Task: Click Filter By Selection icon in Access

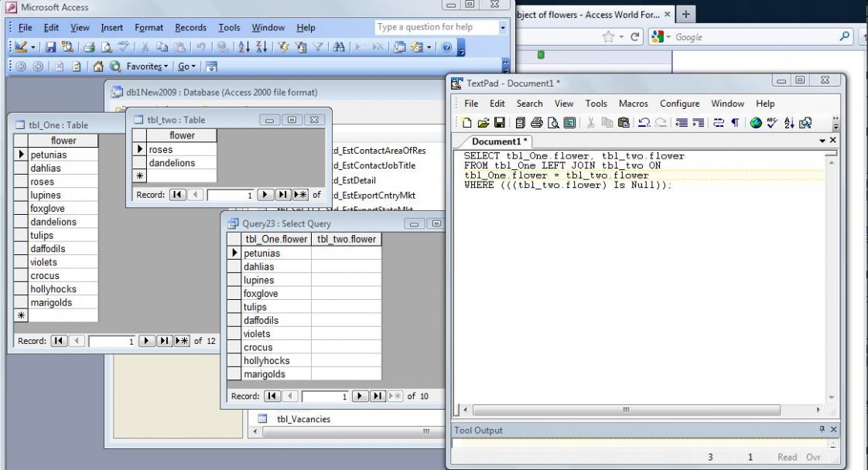Action: [283, 48]
